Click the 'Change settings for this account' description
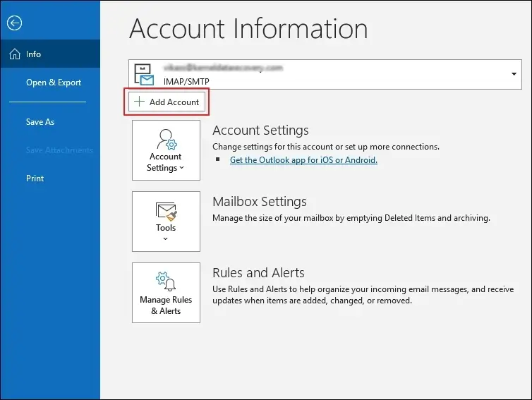 click(x=326, y=147)
